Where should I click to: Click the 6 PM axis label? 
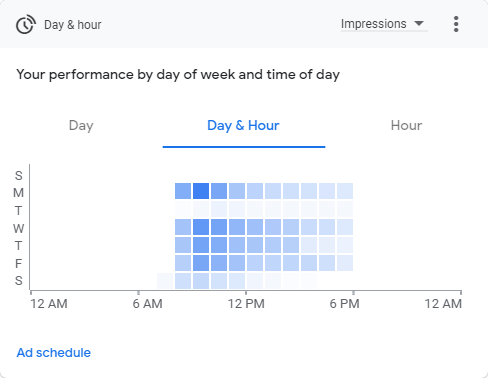click(x=344, y=304)
